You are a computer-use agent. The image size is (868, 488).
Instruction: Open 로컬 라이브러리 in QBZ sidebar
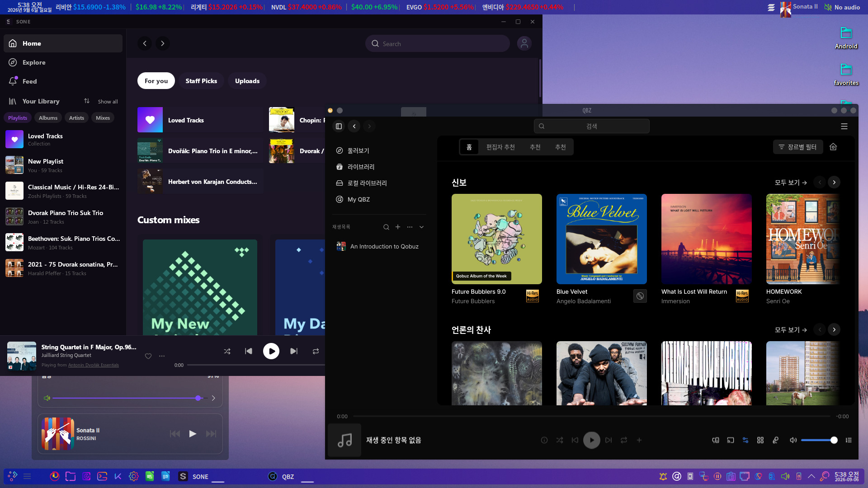379,183
